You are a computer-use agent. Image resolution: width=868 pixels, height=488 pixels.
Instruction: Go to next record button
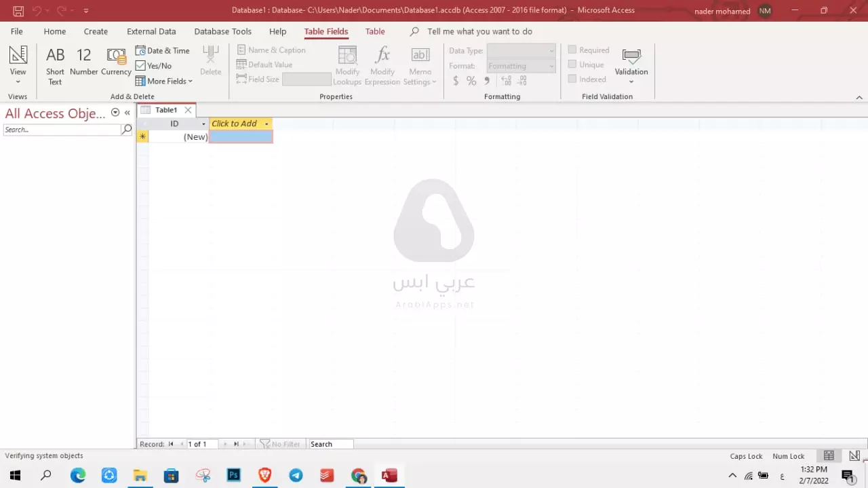click(x=225, y=444)
